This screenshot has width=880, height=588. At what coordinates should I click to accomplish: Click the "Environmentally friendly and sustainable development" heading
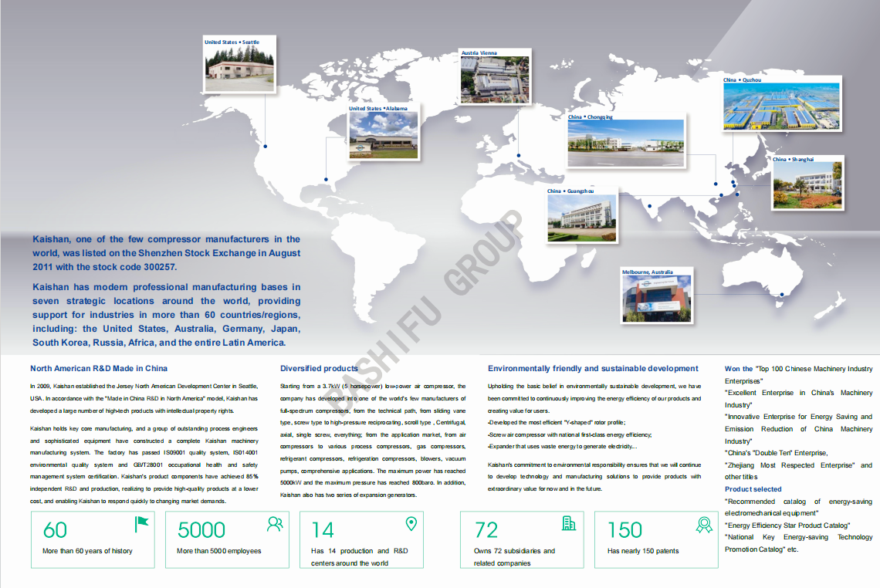click(x=593, y=369)
